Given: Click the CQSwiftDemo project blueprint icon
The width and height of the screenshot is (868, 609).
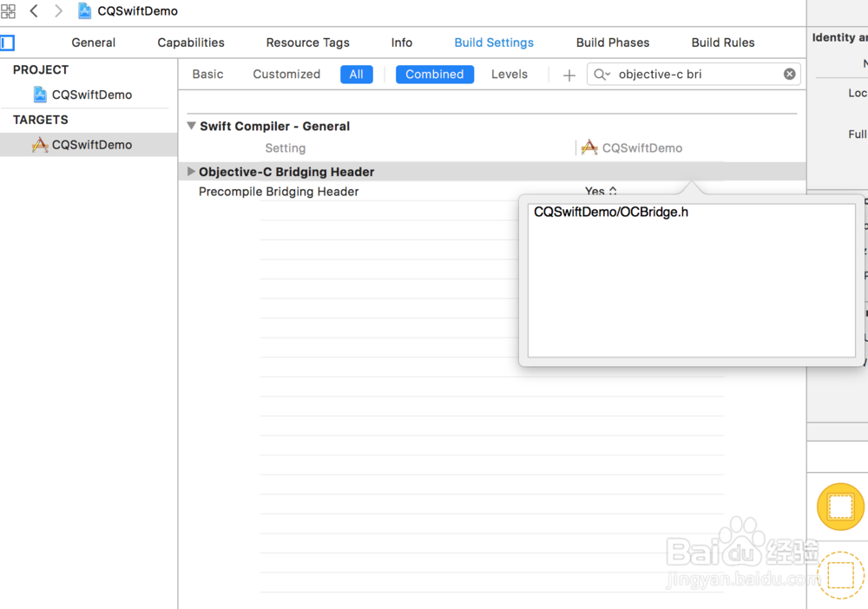Looking at the screenshot, I should (40, 95).
